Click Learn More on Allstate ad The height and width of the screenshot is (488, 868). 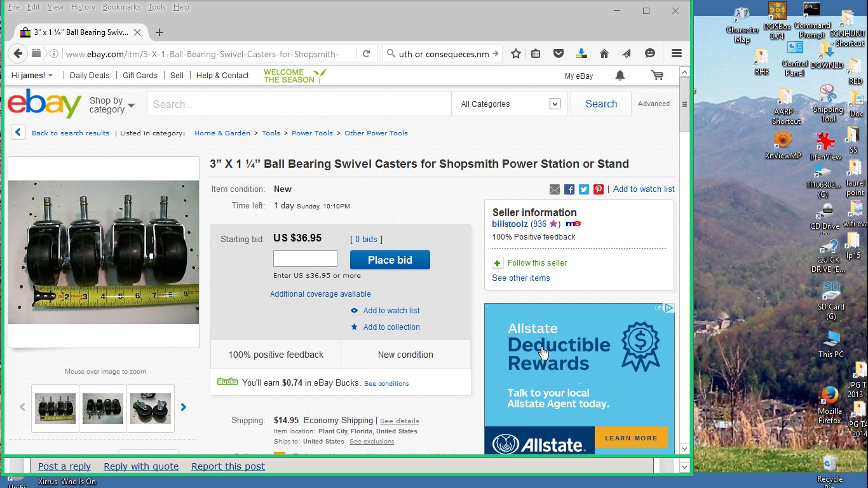pyautogui.click(x=631, y=438)
